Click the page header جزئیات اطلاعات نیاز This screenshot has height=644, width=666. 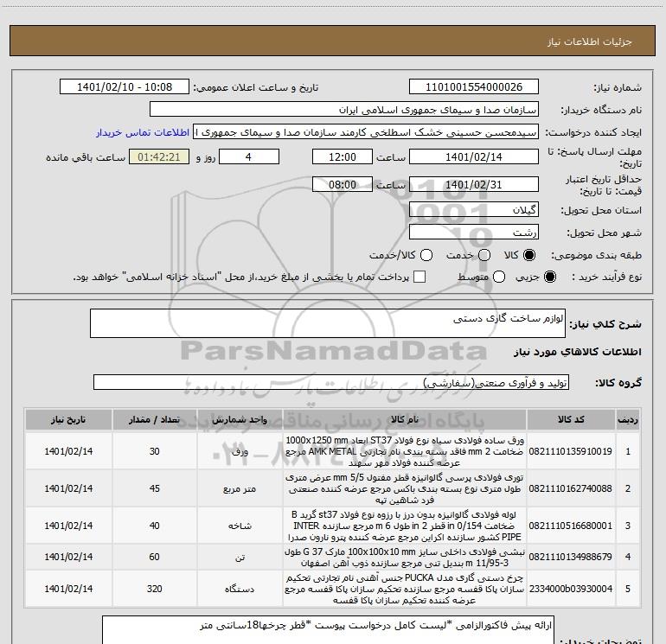coord(590,41)
